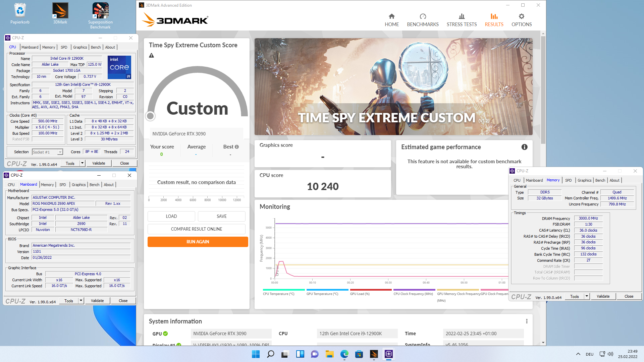Select the Bench tab in top CPU-Z window
The height and width of the screenshot is (362, 644).
(x=96, y=47)
